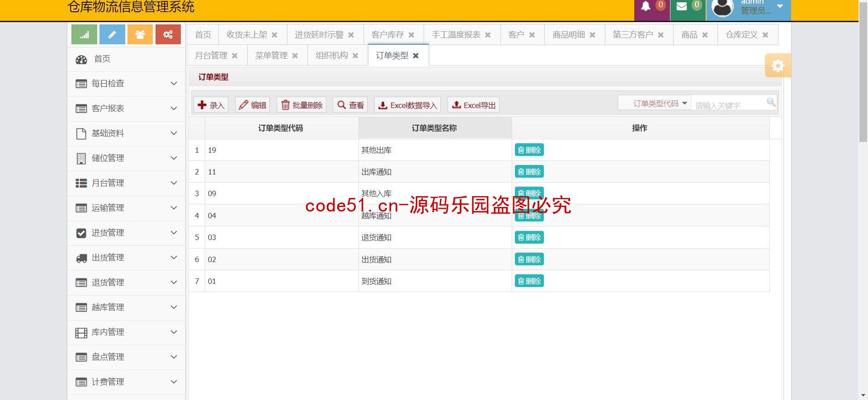Delete the 到货通知 row
The height and width of the screenshot is (400, 868).
pyautogui.click(x=529, y=281)
